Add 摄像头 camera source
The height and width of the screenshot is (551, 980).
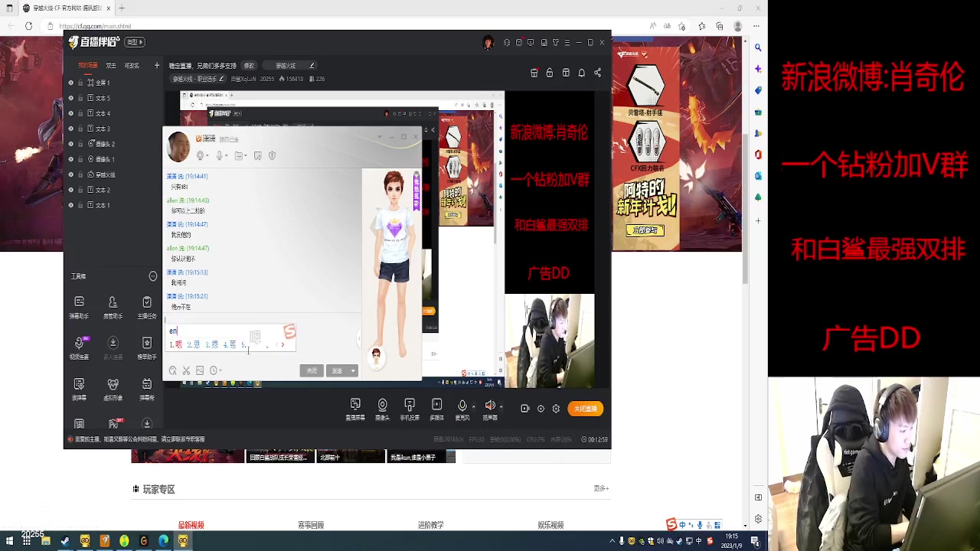point(382,409)
